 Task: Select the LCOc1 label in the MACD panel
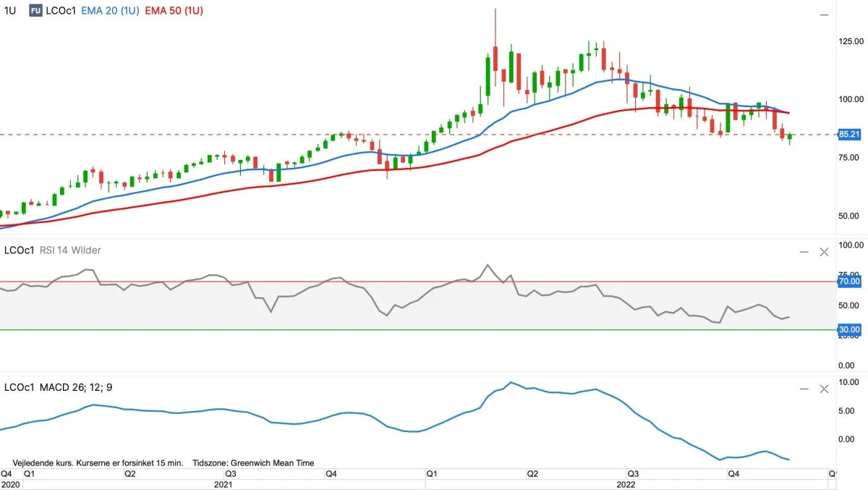20,387
